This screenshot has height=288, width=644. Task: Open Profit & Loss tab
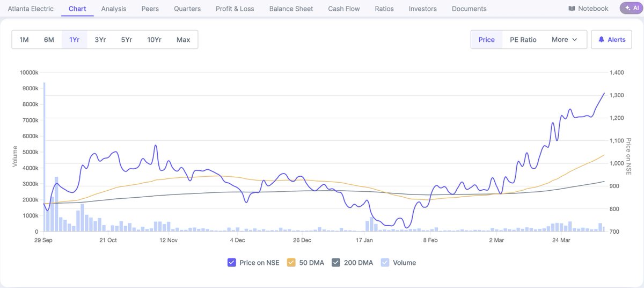pos(235,9)
